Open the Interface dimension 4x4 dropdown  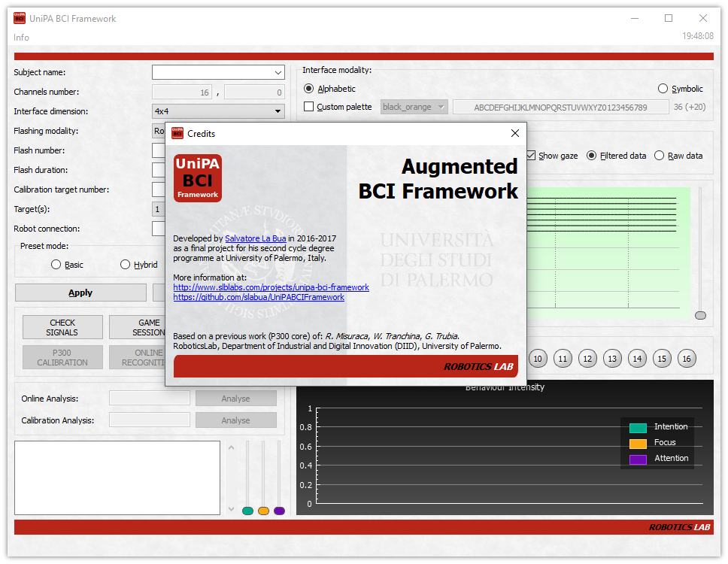tap(218, 111)
